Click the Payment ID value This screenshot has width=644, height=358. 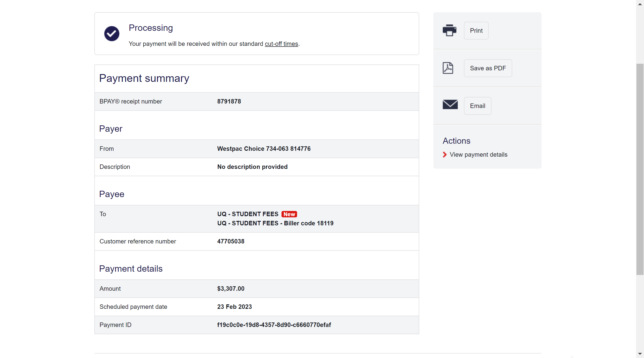coord(274,325)
